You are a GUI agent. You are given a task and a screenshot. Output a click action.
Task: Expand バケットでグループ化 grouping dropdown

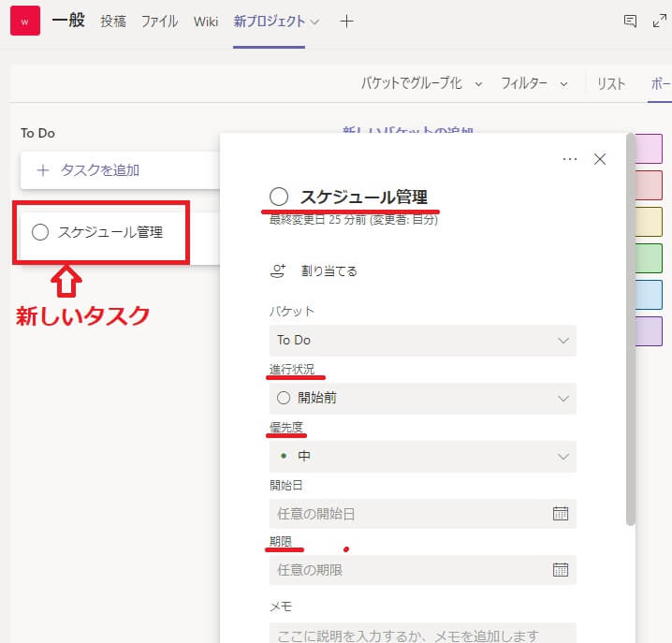tap(421, 83)
